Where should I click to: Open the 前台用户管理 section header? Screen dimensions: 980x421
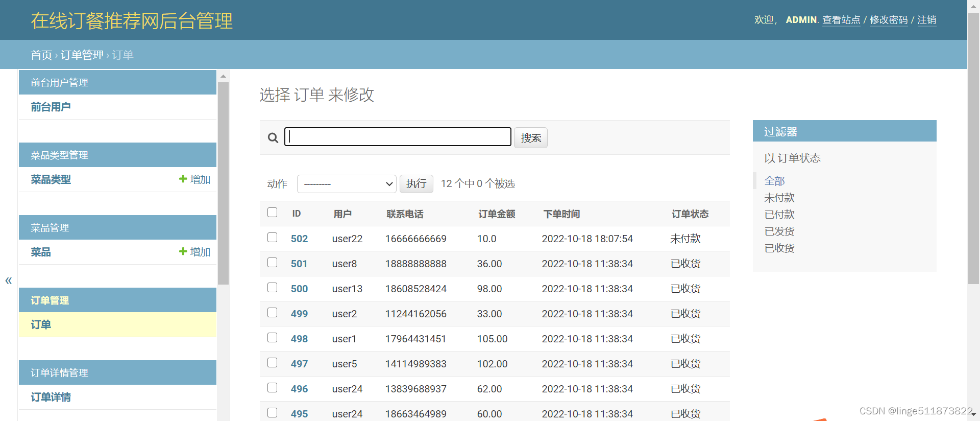(x=59, y=82)
